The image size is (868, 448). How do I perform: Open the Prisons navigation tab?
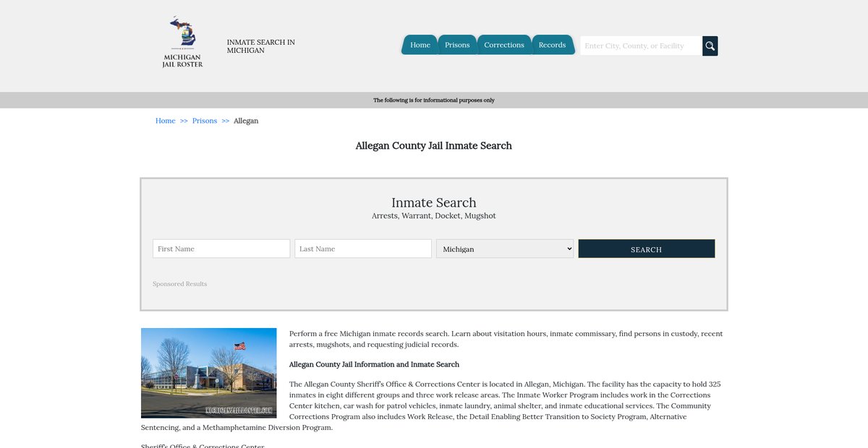coord(457,45)
